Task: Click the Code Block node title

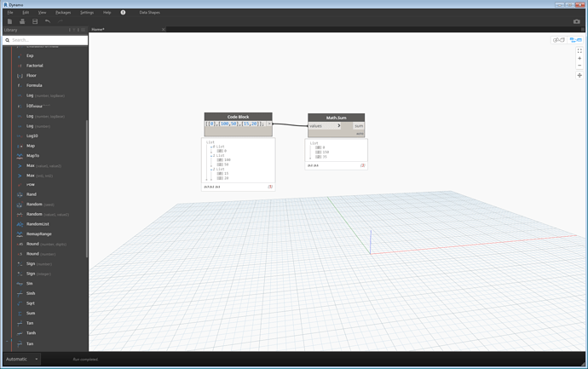Action: pos(238,117)
